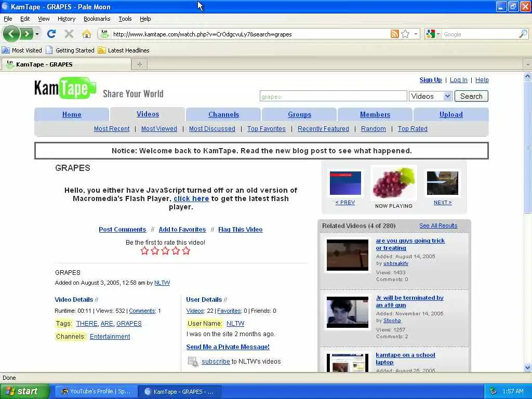Open 'Jr will be terminated' video thumbnail

click(x=347, y=312)
